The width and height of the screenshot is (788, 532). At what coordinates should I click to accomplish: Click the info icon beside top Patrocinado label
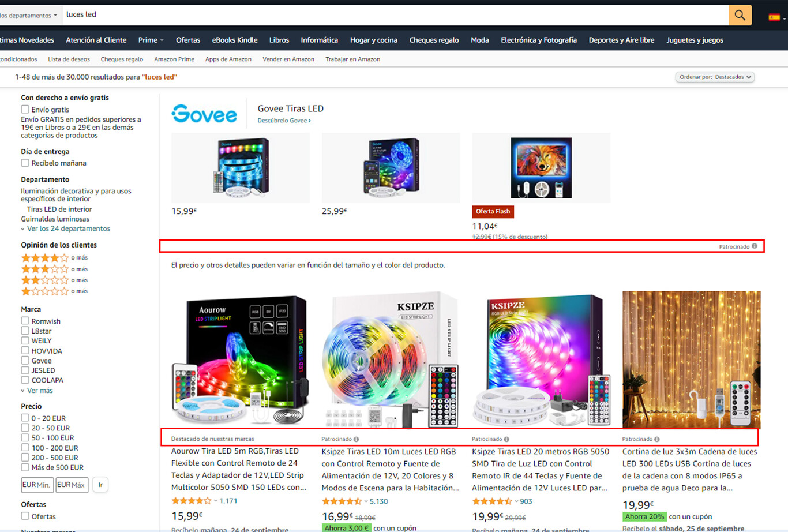(755, 246)
